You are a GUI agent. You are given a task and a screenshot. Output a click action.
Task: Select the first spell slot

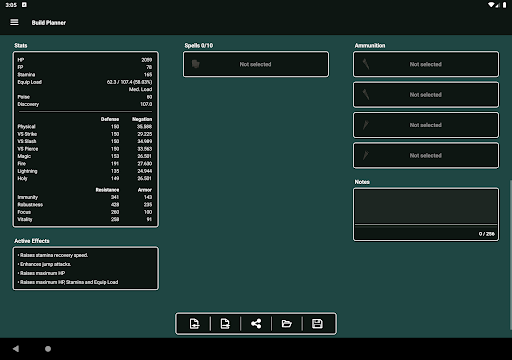(256, 64)
